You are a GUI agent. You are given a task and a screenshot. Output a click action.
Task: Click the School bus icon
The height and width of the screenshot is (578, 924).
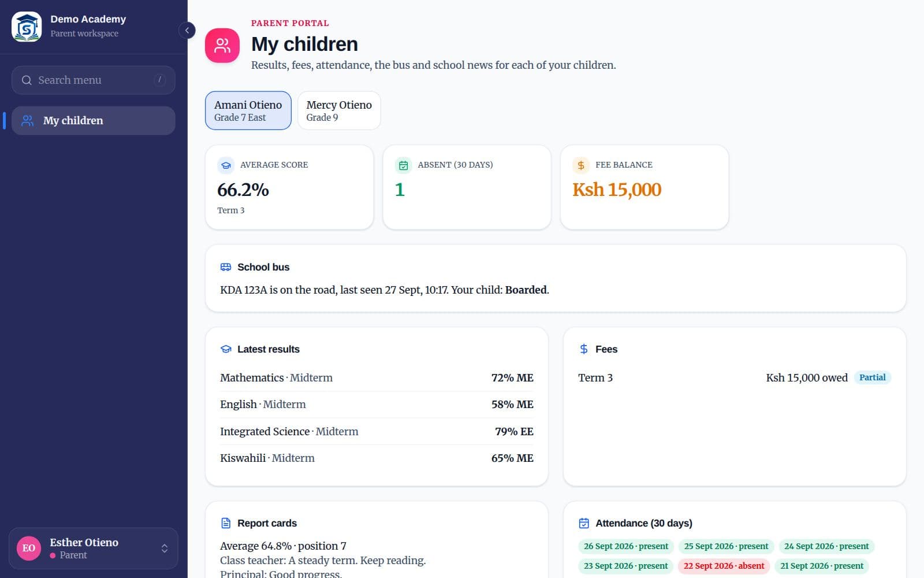[x=226, y=267]
